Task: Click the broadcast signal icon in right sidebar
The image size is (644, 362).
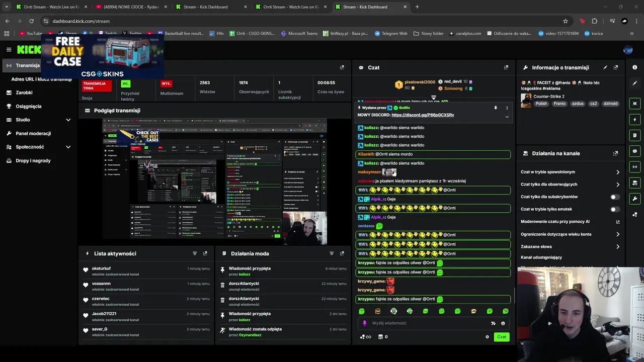Action: 635,166
